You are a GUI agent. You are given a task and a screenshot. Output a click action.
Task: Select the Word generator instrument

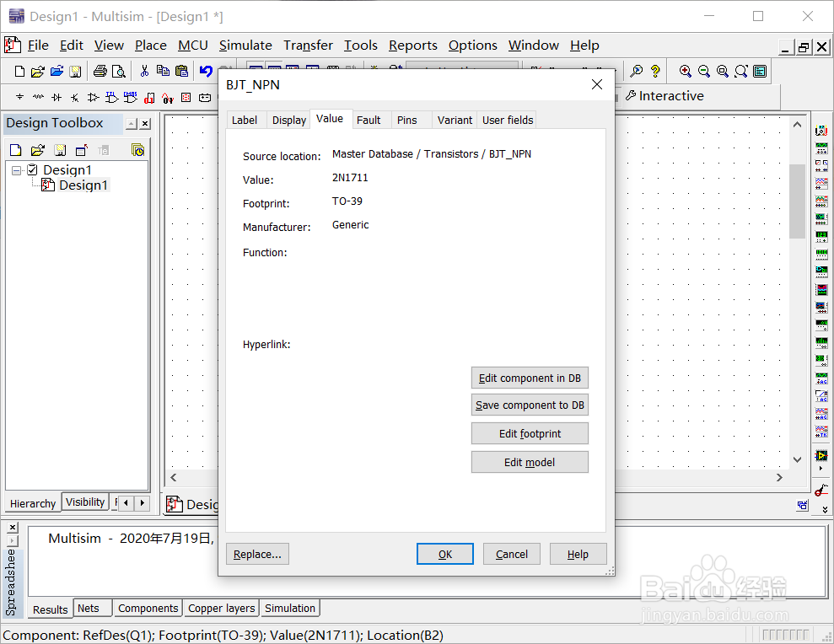(821, 254)
